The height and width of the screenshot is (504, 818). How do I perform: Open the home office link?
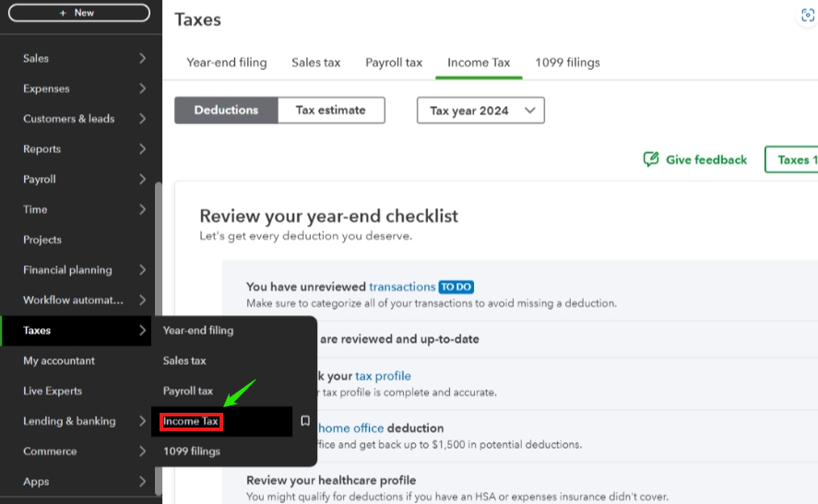pos(351,428)
